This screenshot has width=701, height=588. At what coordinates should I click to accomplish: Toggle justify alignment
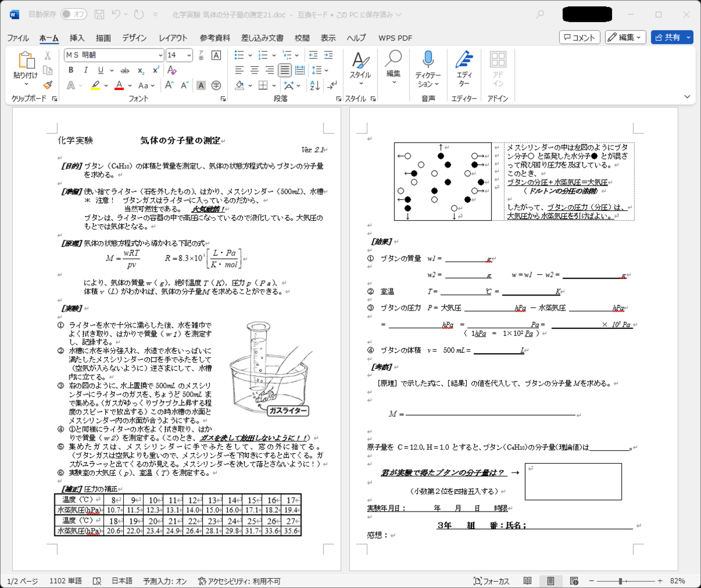pyautogui.click(x=284, y=70)
